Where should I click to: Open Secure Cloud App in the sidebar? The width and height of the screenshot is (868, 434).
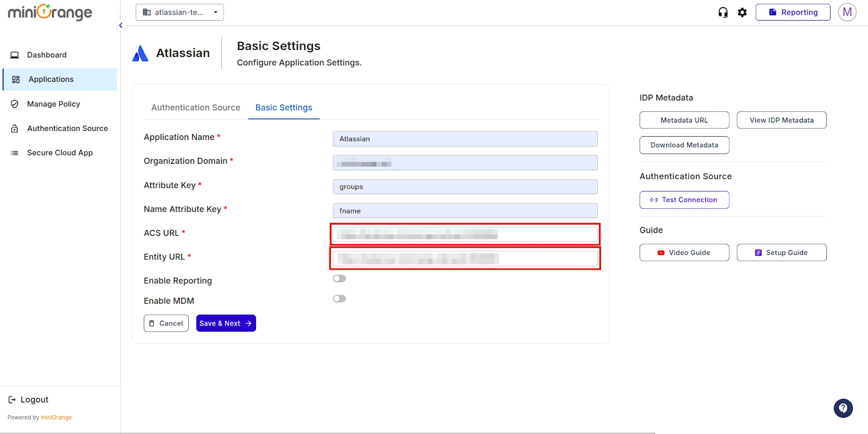coord(60,153)
